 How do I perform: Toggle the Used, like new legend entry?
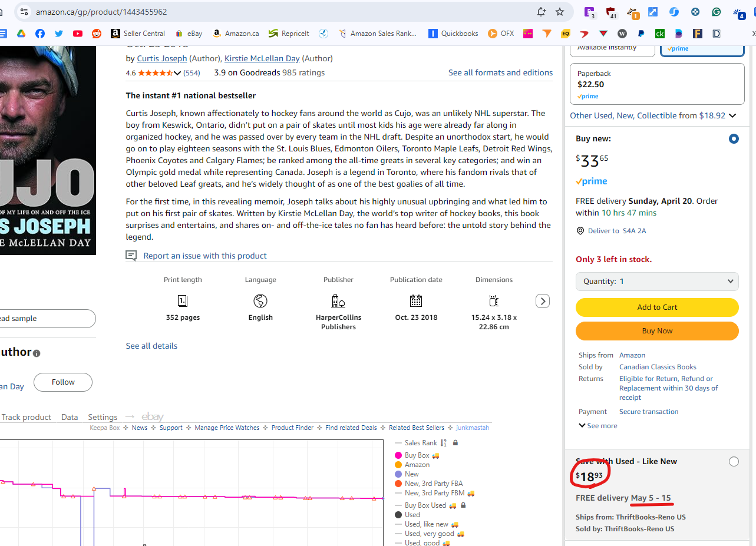[x=427, y=524]
